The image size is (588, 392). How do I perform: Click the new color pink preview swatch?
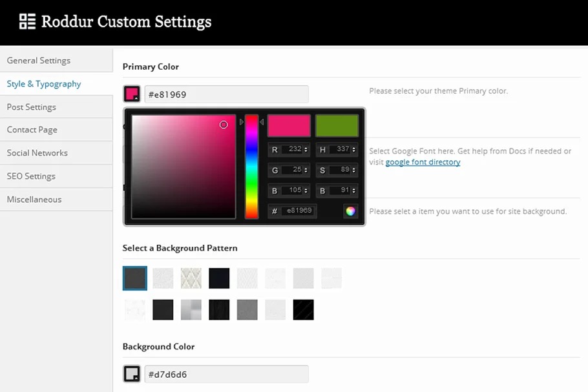coord(289,126)
